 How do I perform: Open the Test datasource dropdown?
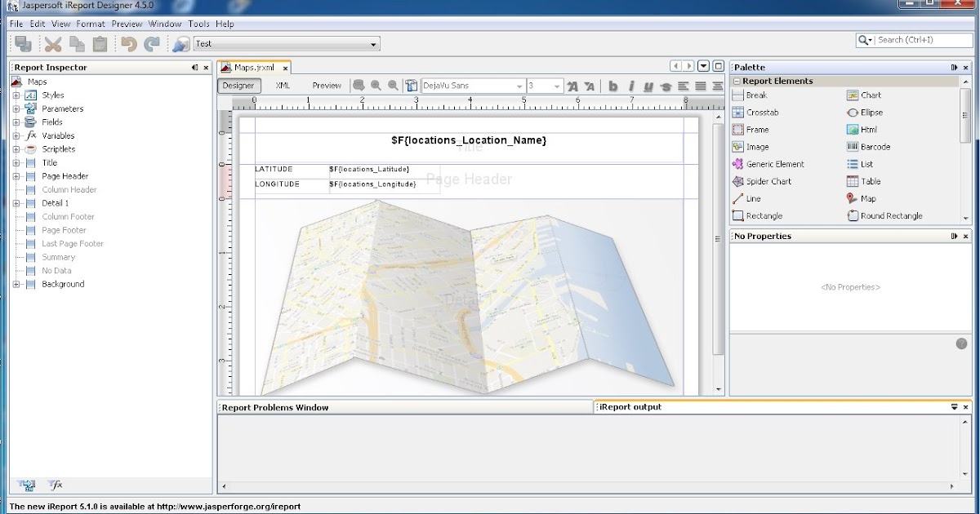tap(375, 43)
